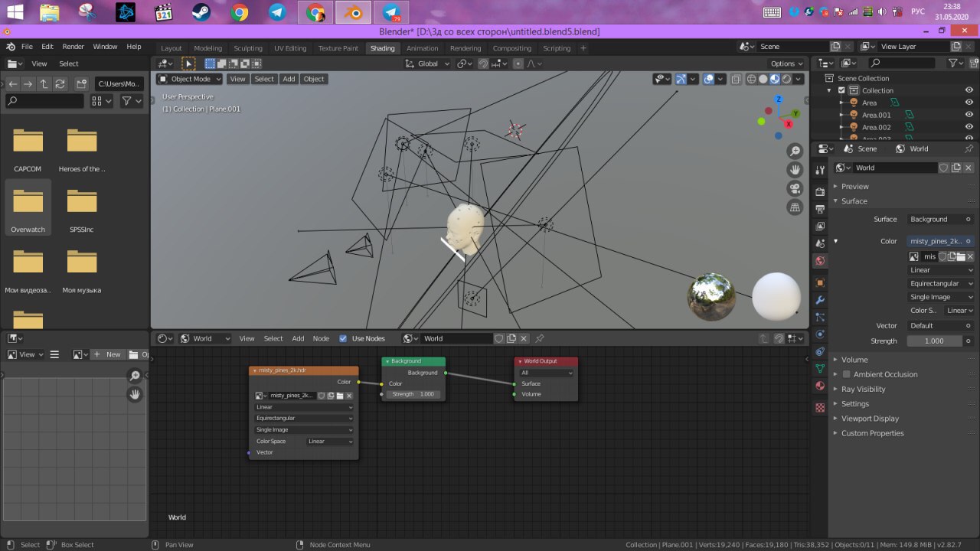Open the Physics properties tab

820,334
